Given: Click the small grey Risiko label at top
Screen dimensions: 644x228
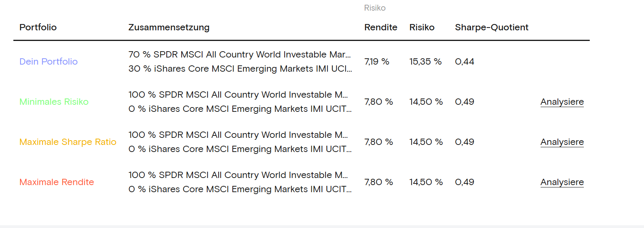Looking at the screenshot, I should coord(375,8).
